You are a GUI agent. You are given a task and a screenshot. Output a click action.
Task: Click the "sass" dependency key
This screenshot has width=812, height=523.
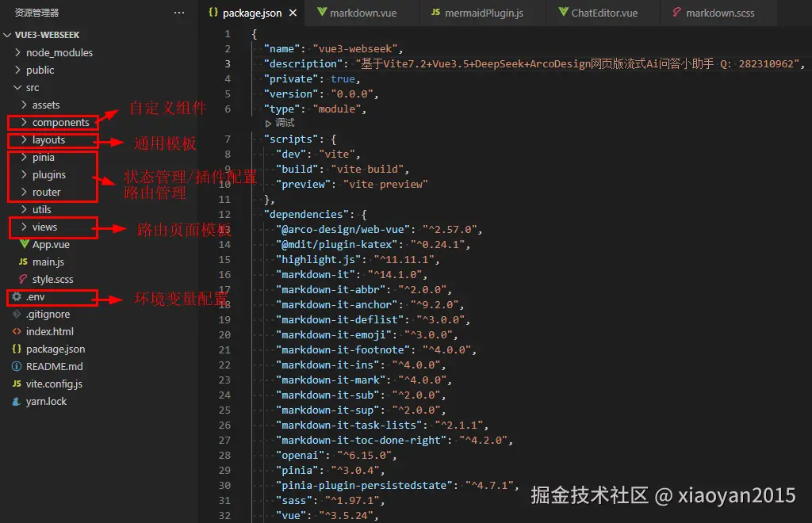click(294, 500)
